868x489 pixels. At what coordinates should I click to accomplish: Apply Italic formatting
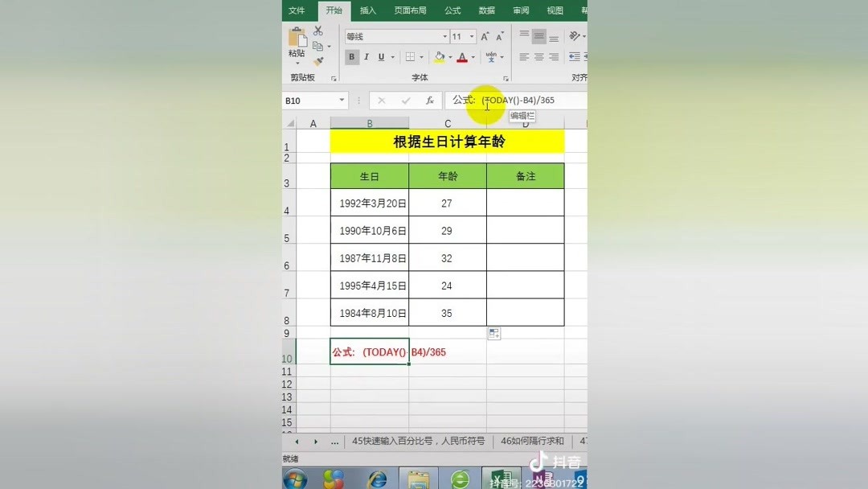tap(366, 56)
